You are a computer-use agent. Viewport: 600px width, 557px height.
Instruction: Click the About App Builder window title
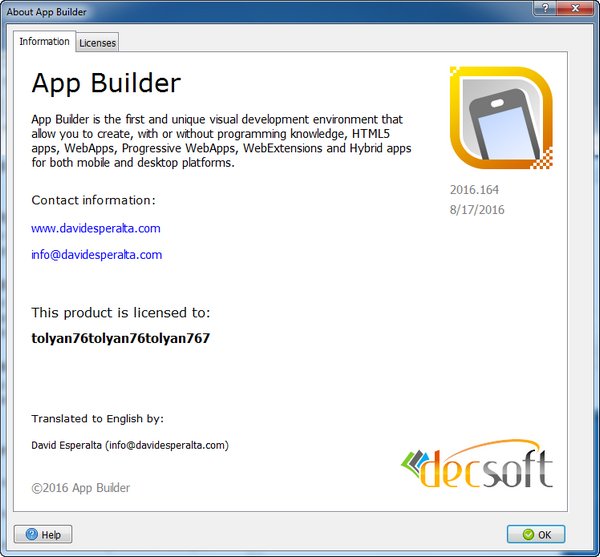[x=46, y=12]
